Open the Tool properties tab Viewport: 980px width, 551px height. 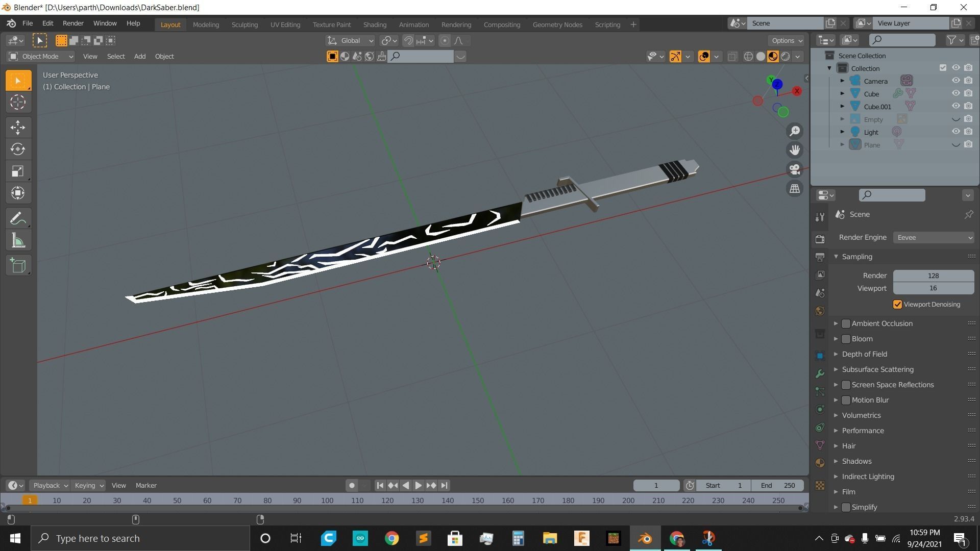[820, 217]
